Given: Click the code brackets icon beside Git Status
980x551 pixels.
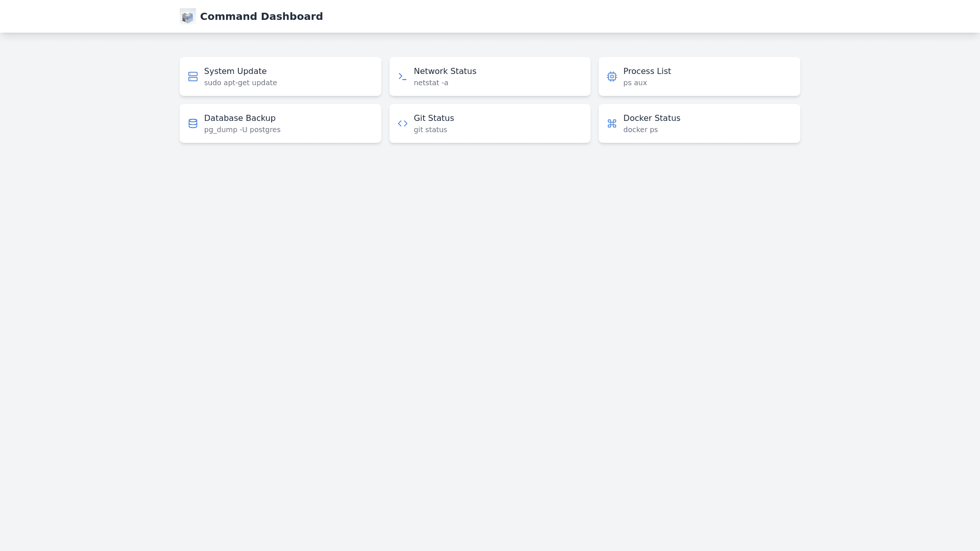Looking at the screenshot, I should 402,123.
